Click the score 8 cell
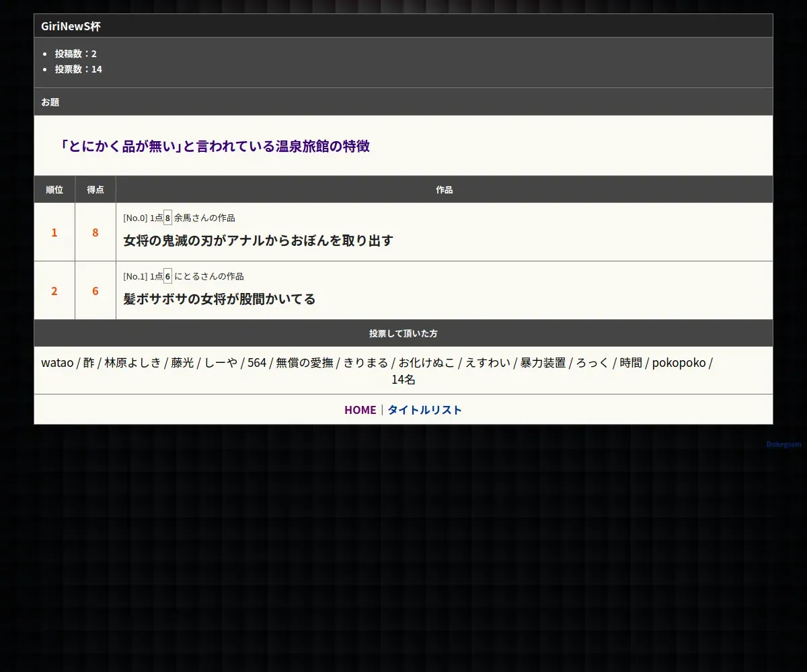The height and width of the screenshot is (672, 807). tap(95, 233)
